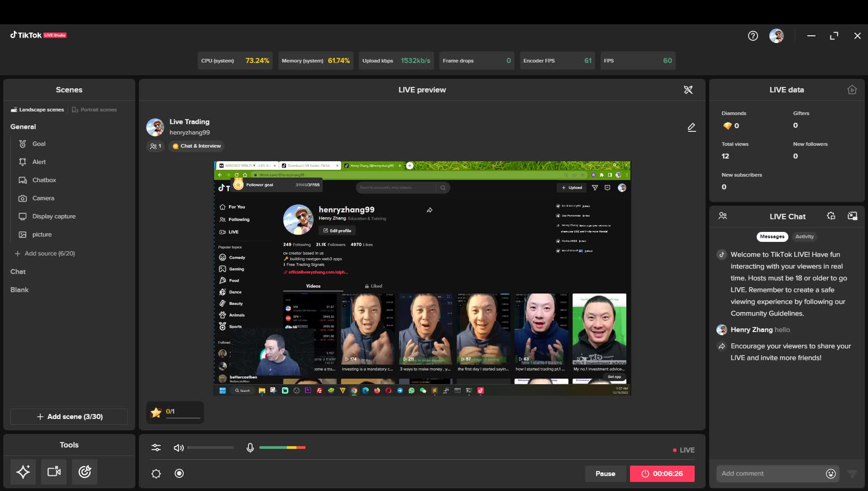868x491 pixels.
Task: Click Add source (6/20)
Action: 45,254
